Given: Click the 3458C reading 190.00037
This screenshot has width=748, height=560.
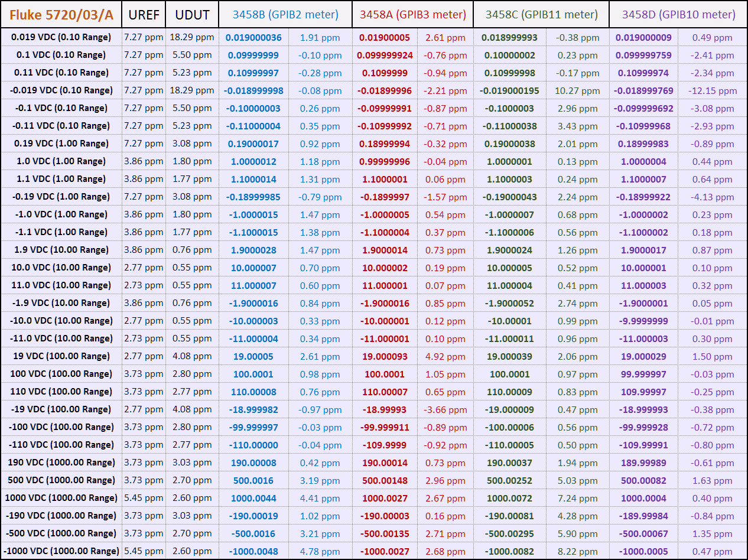Looking at the screenshot, I should point(509,463).
